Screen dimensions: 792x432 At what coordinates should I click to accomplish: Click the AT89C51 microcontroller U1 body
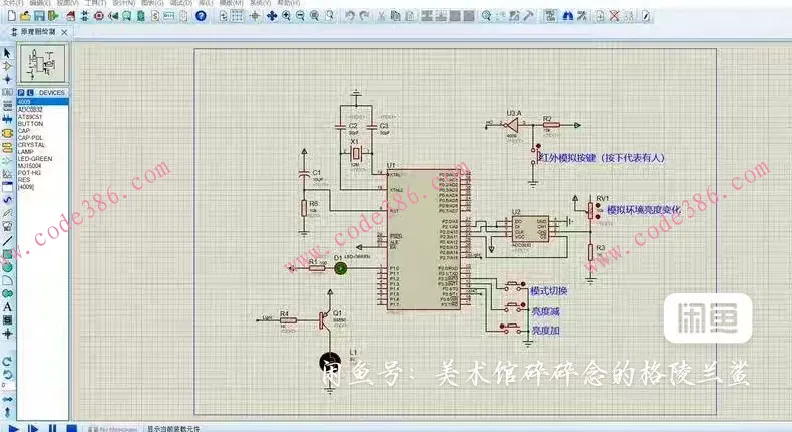tap(423, 239)
